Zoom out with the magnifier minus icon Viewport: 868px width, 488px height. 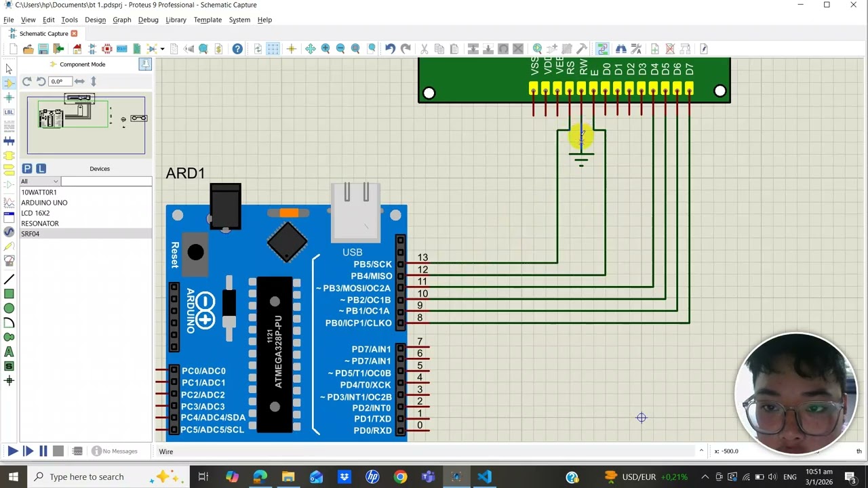click(x=340, y=49)
